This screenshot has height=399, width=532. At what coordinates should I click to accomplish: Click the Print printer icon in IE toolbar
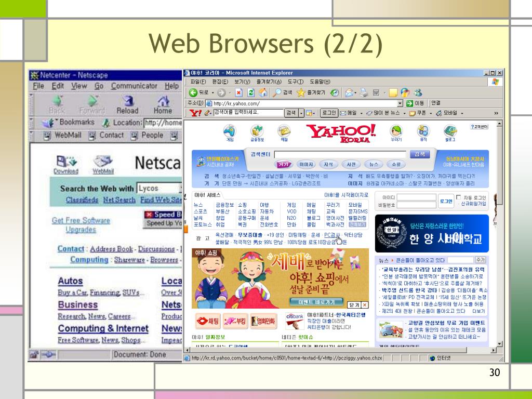point(364,92)
